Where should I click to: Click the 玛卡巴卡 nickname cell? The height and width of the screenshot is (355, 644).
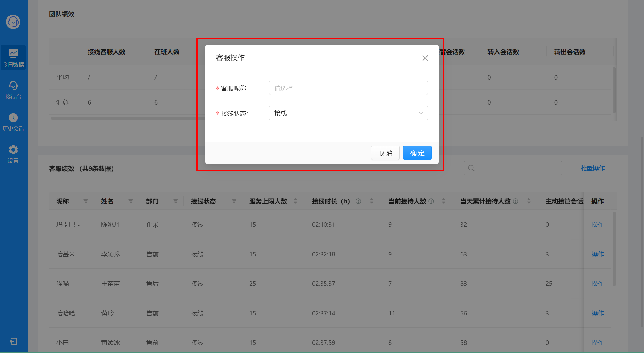pyautogui.click(x=69, y=225)
